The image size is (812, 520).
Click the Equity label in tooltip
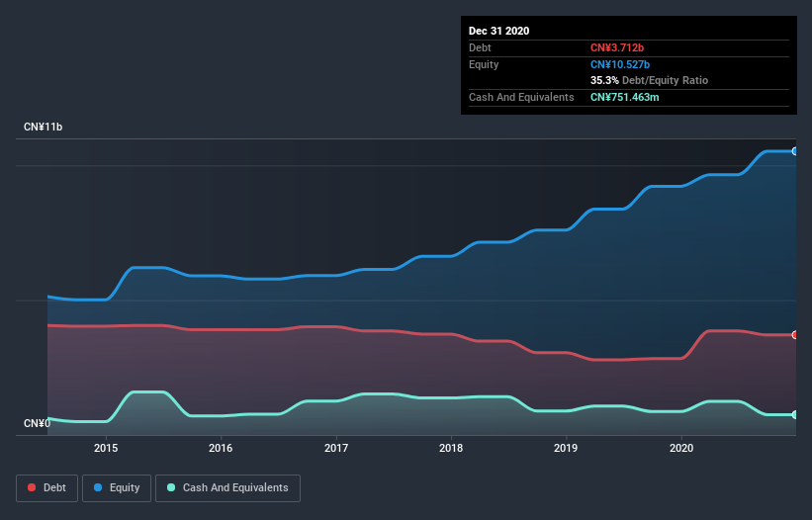(x=484, y=64)
